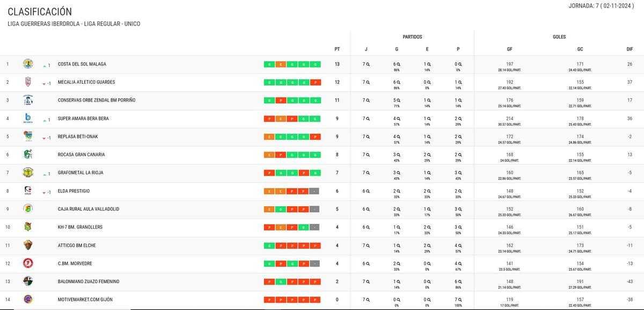Viewport: 644px width, 310px height.
Task: Click the Balonmano Zuazo Femenino team crest
Action: point(28,282)
